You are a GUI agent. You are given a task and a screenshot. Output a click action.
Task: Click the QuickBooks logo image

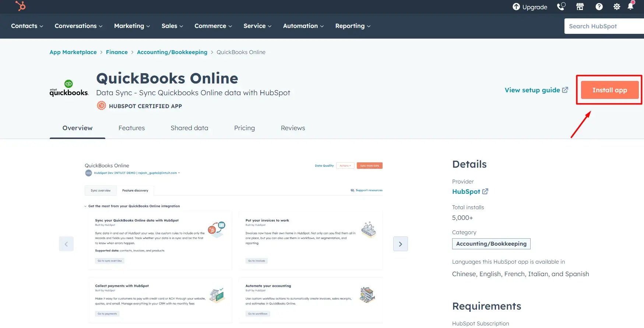[x=69, y=88]
